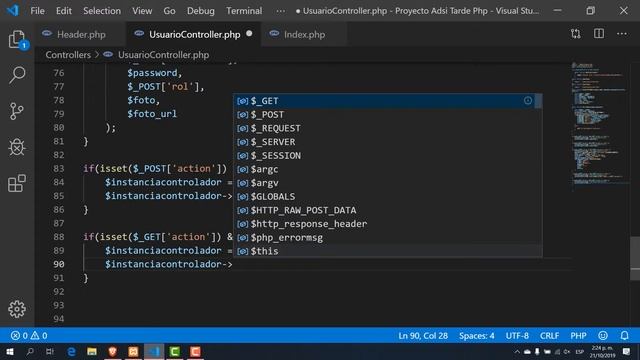This screenshot has height=360, width=640.
Task: Show hidden system tray icons
Action: [x=517, y=351]
